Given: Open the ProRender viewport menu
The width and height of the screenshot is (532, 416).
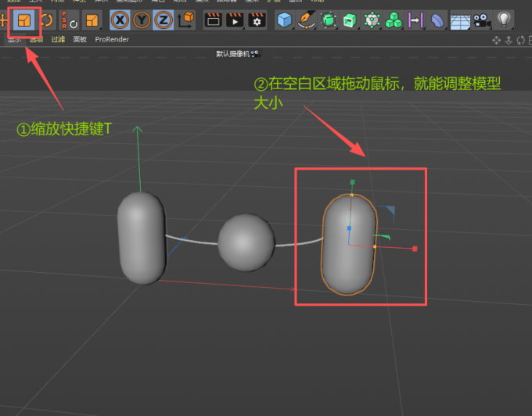Looking at the screenshot, I should click(x=112, y=39).
